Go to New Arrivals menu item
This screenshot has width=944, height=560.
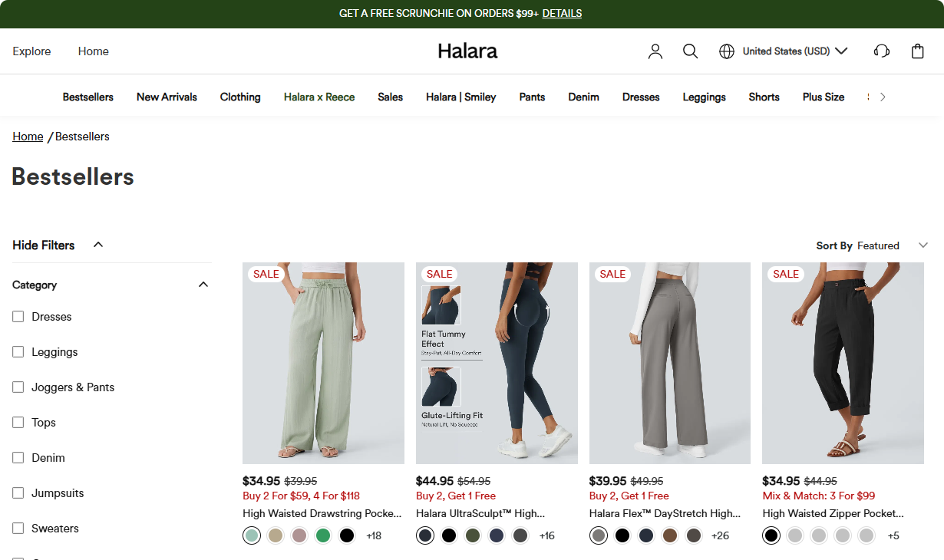pos(167,97)
